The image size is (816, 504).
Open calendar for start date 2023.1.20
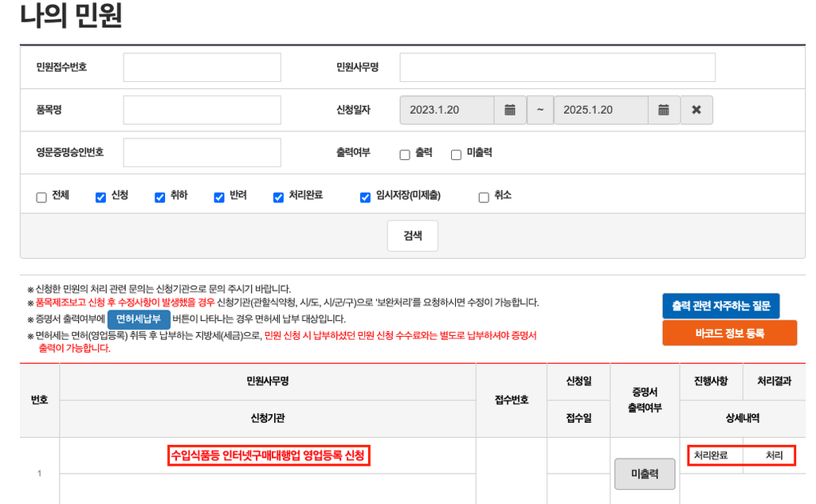pyautogui.click(x=510, y=110)
